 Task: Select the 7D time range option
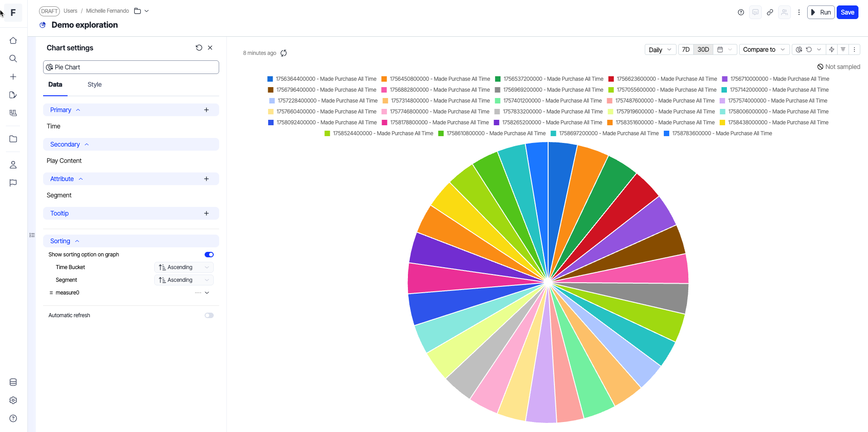pyautogui.click(x=686, y=49)
